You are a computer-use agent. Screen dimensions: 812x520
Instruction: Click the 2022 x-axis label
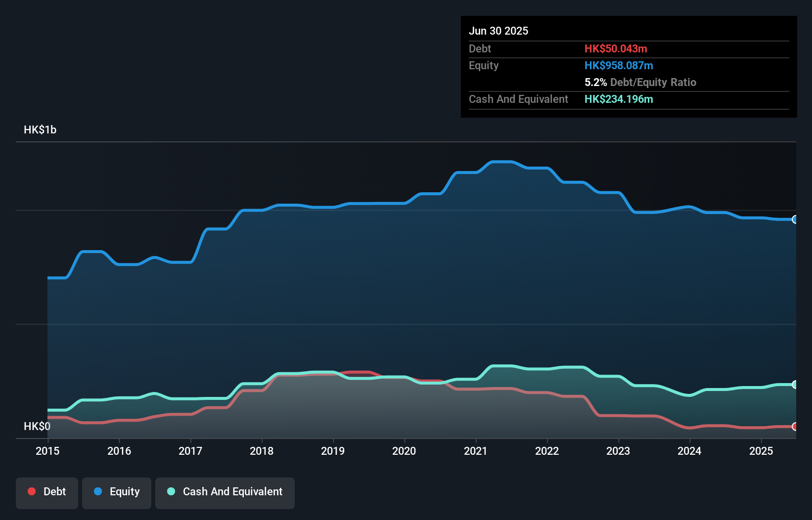click(547, 451)
